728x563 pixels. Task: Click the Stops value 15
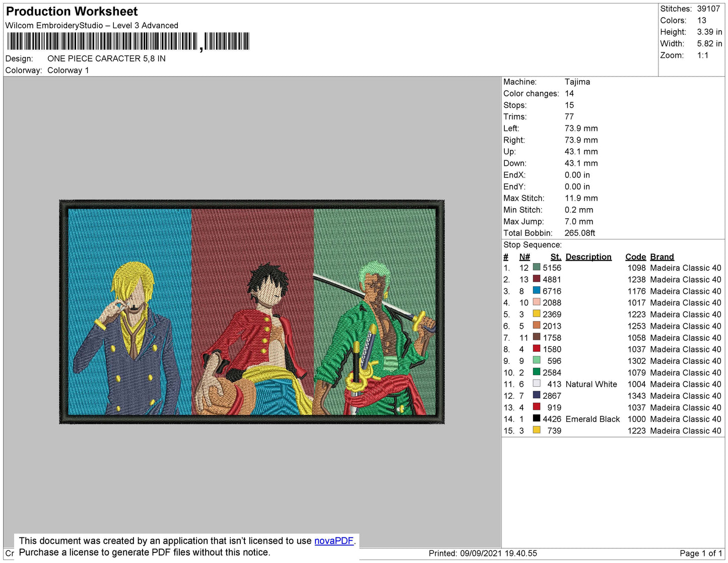pyautogui.click(x=569, y=105)
